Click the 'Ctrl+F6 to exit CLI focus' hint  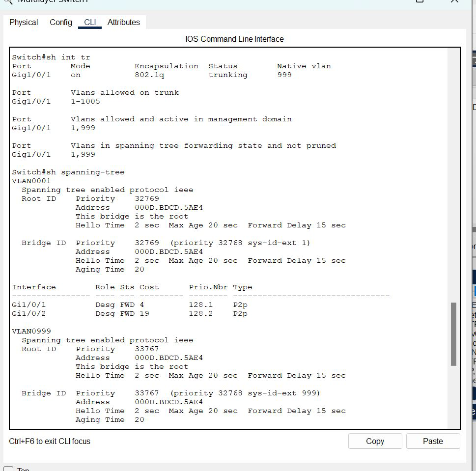[50, 441]
